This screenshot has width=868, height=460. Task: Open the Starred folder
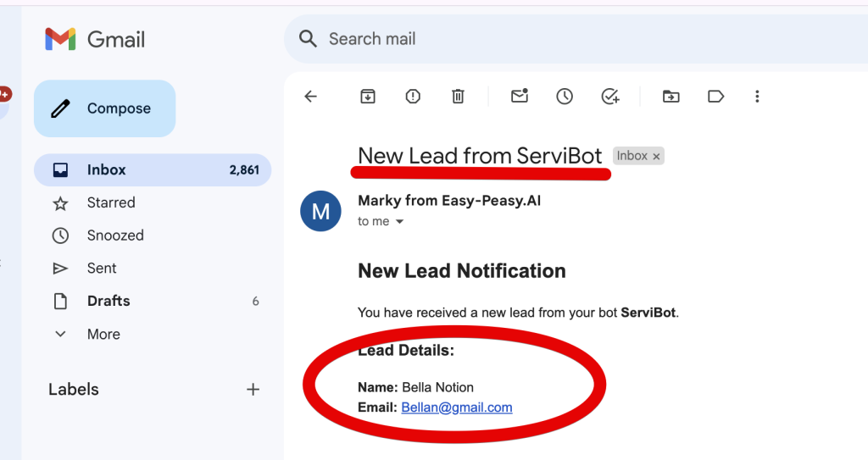[111, 202]
